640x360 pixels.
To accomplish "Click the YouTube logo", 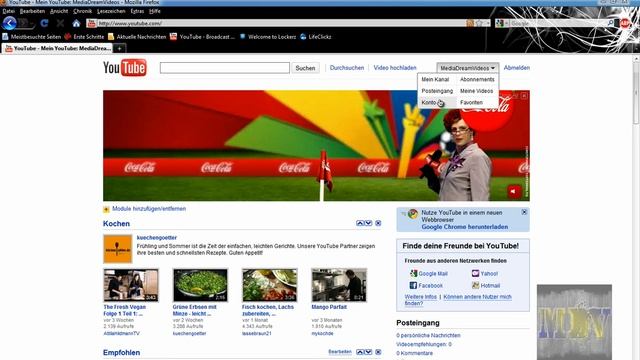I will pos(125,68).
